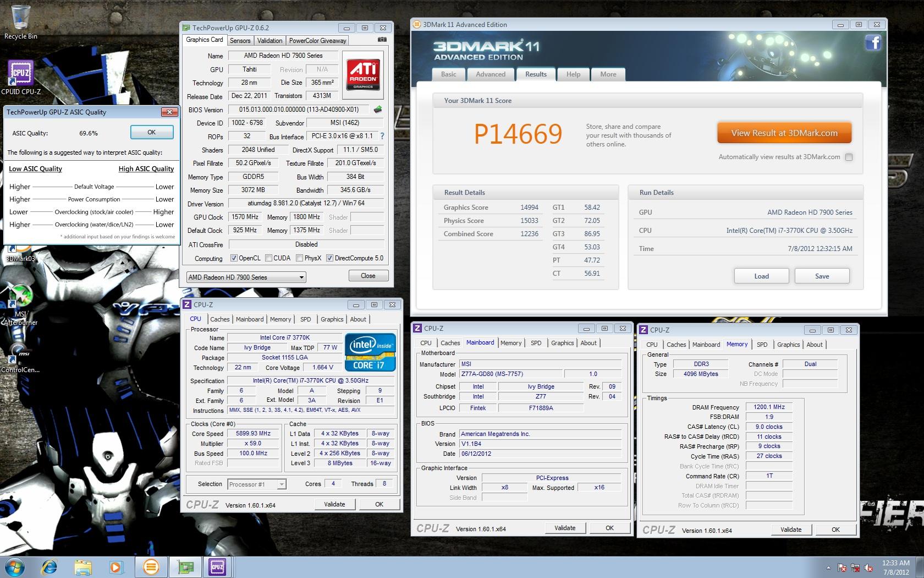Click the ATI Radeon logo in GPU-Z

pyautogui.click(x=362, y=74)
